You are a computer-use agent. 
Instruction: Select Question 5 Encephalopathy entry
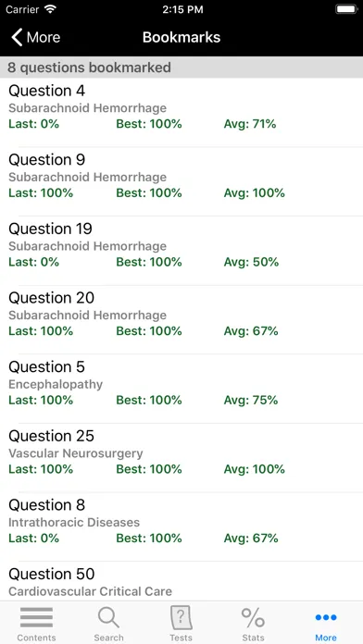coord(181,388)
